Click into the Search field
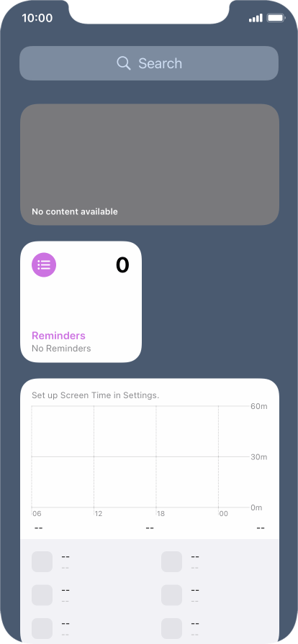 tap(149, 63)
